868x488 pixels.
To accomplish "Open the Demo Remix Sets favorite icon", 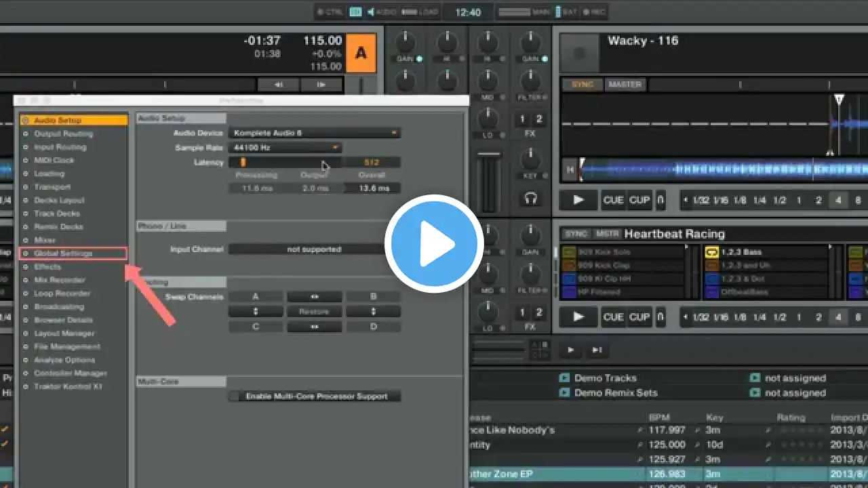I will tap(564, 392).
